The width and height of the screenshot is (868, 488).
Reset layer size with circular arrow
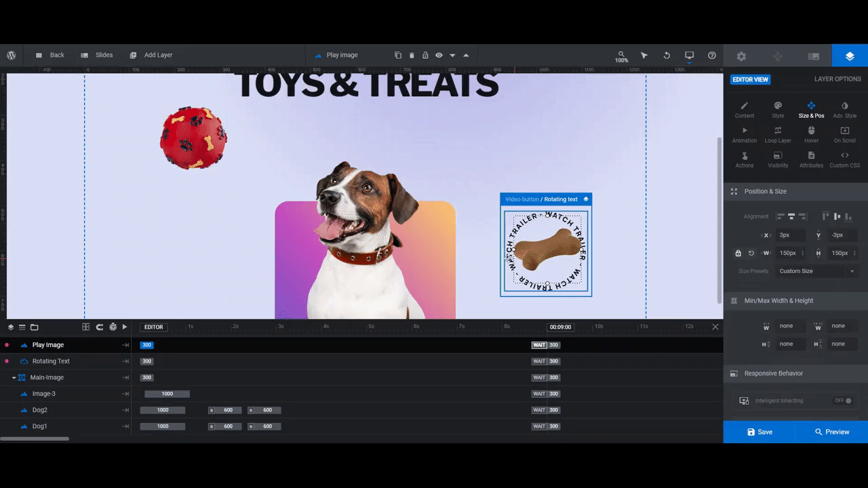751,253
